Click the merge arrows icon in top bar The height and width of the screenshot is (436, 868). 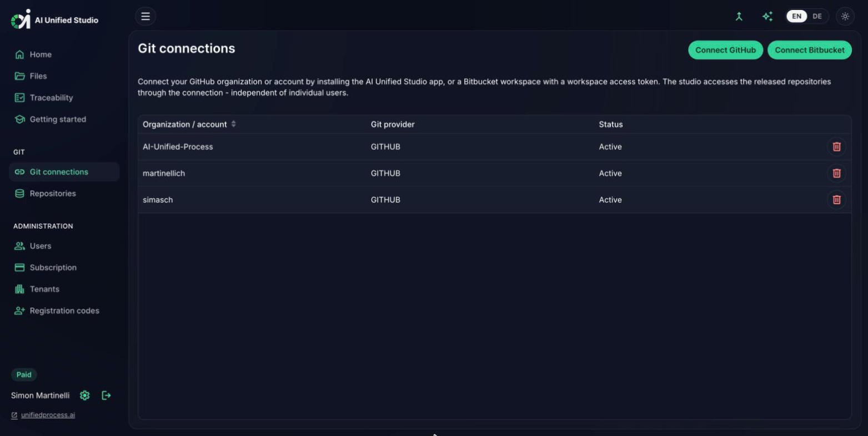click(739, 17)
